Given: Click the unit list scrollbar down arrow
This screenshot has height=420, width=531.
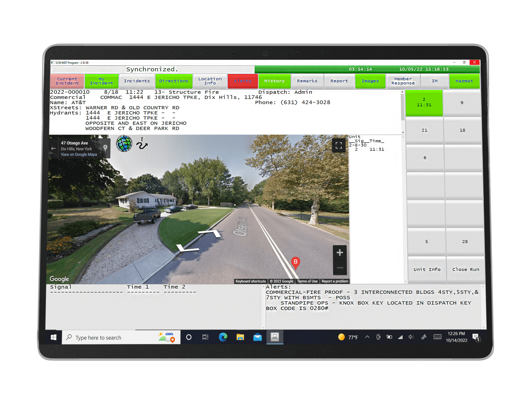Looking at the screenshot, I should click(x=405, y=282).
